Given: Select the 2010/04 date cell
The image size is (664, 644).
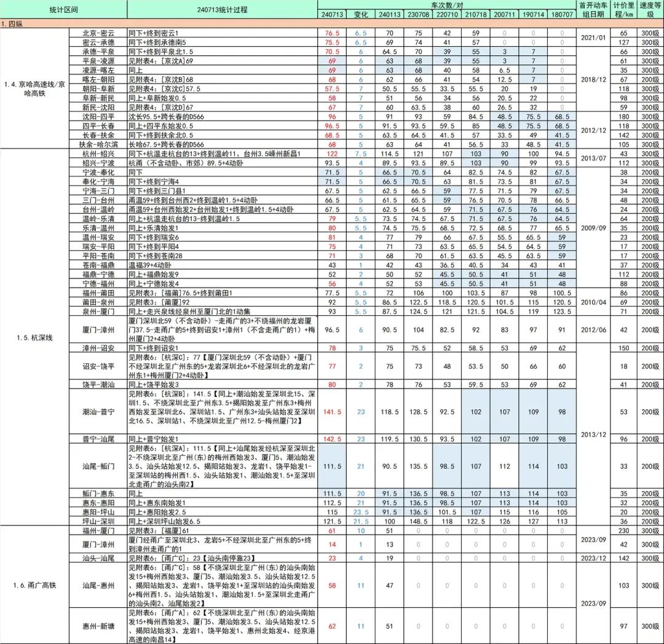Looking at the screenshot, I should (593, 302).
